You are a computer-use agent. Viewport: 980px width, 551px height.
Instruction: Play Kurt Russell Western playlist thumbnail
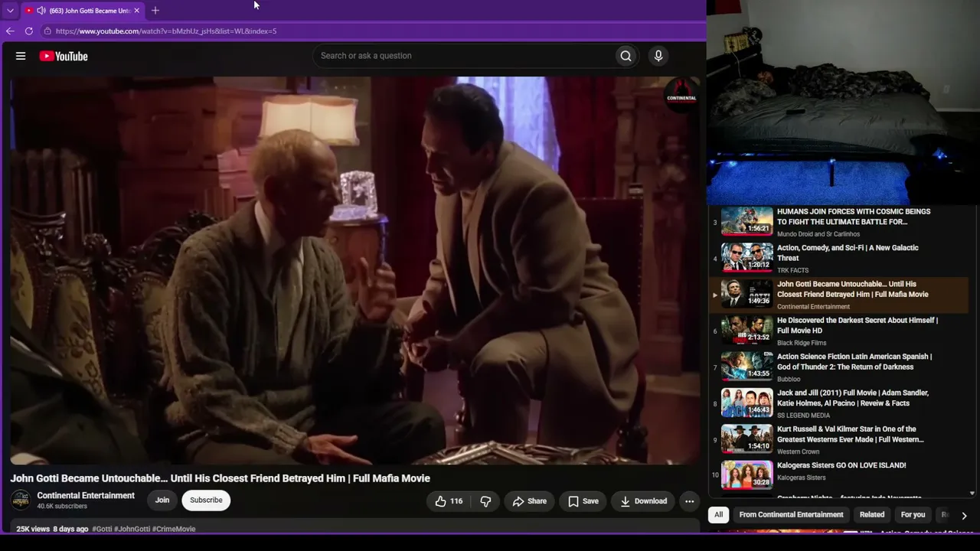(x=747, y=439)
